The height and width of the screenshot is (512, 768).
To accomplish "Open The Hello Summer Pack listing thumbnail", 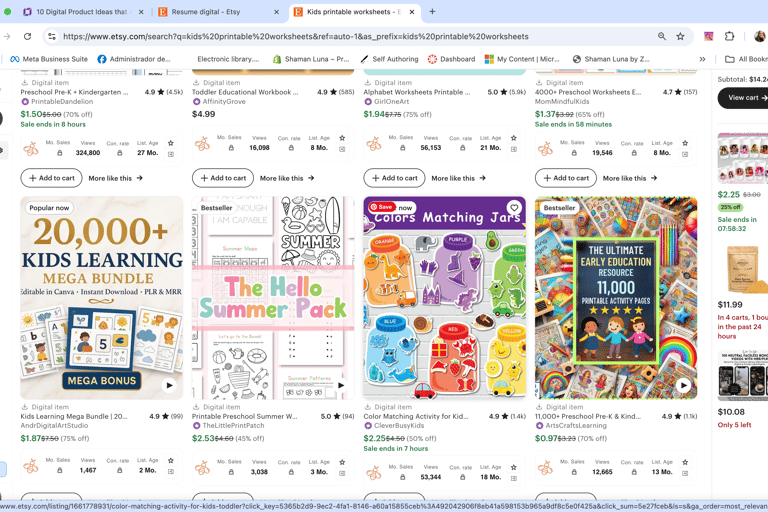I will point(273,298).
